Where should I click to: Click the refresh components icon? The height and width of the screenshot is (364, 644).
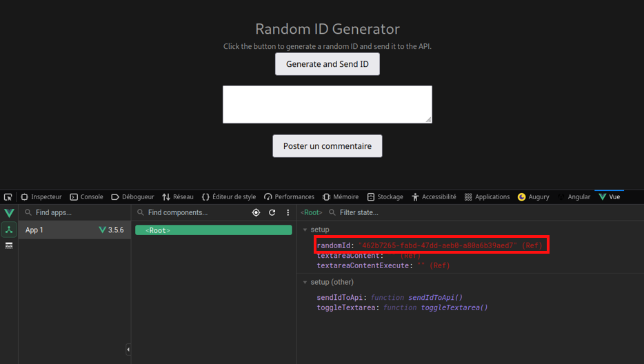[272, 212]
